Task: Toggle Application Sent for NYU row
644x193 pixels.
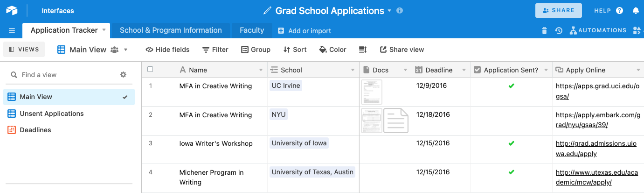Action: pos(511,115)
